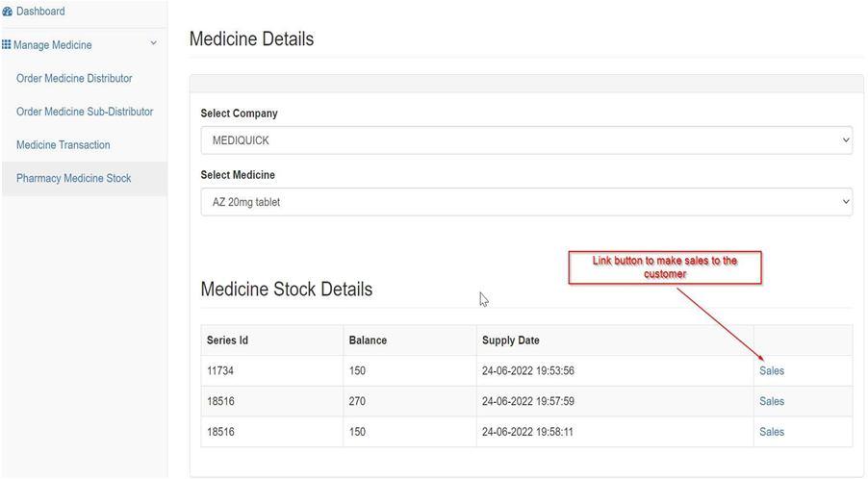This screenshot has width=868, height=479.
Task: Click the Dashboard gauge icon
Action: (x=7, y=12)
